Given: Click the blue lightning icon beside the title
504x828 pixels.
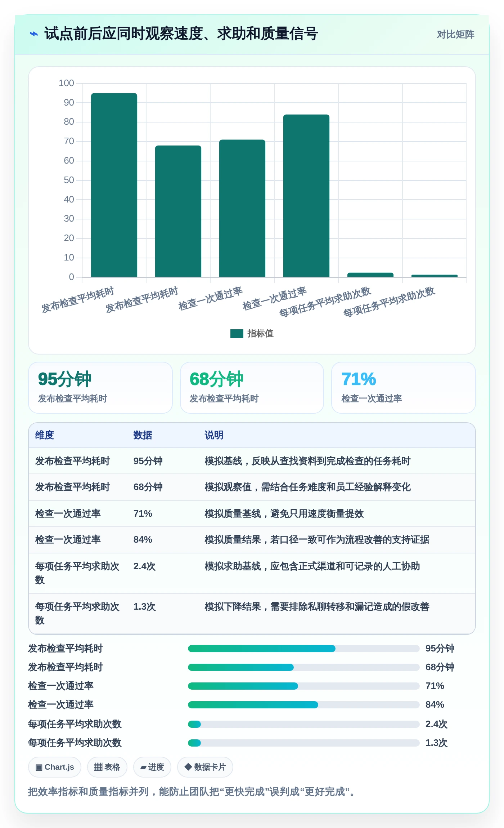Looking at the screenshot, I should tap(33, 34).
